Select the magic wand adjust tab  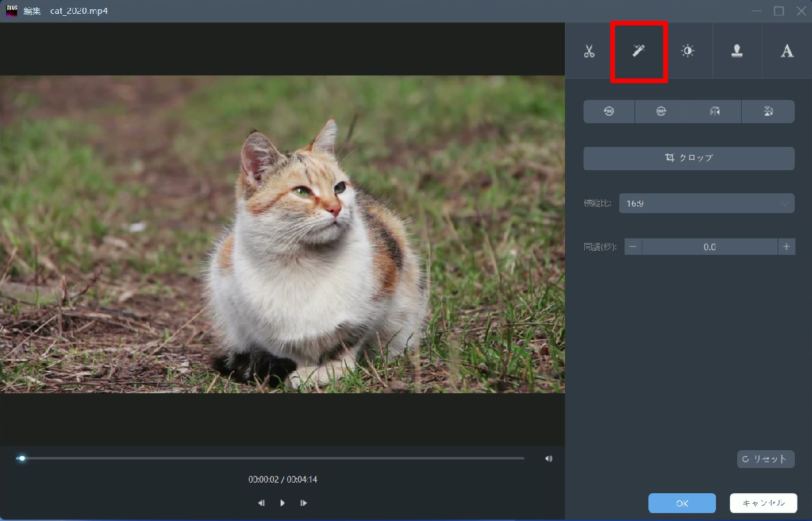point(638,51)
